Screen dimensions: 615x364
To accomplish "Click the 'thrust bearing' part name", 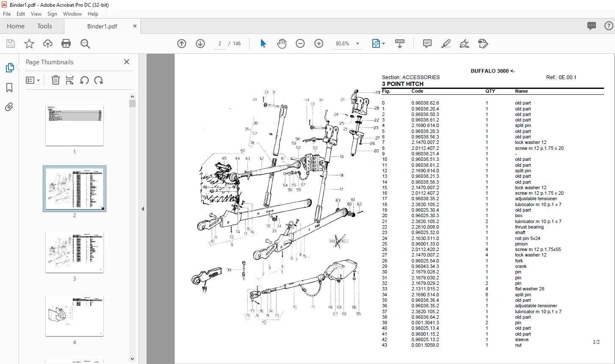I will click(x=529, y=227).
